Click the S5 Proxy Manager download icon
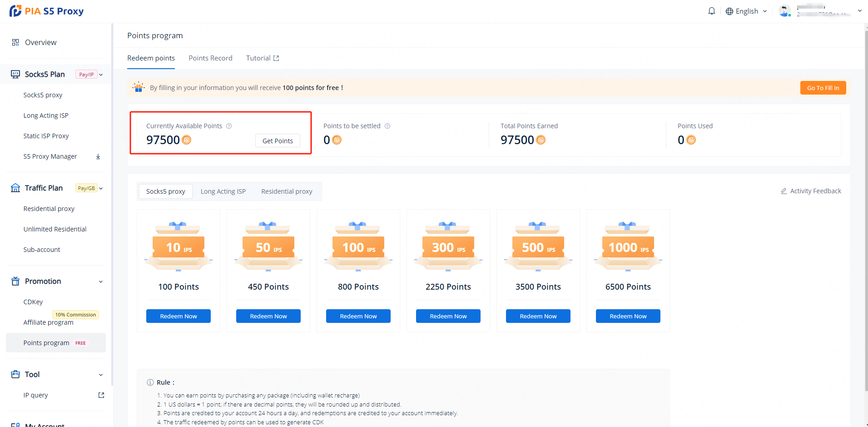Viewport: 868px width, 427px height. (98, 156)
